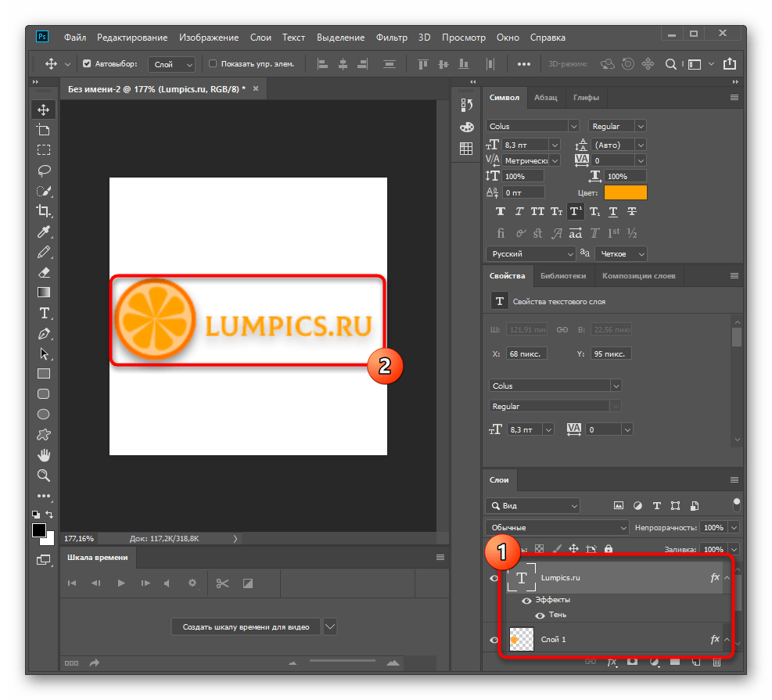The width and height of the screenshot is (772, 700).
Task: Select the Lasso tool
Action: point(43,171)
